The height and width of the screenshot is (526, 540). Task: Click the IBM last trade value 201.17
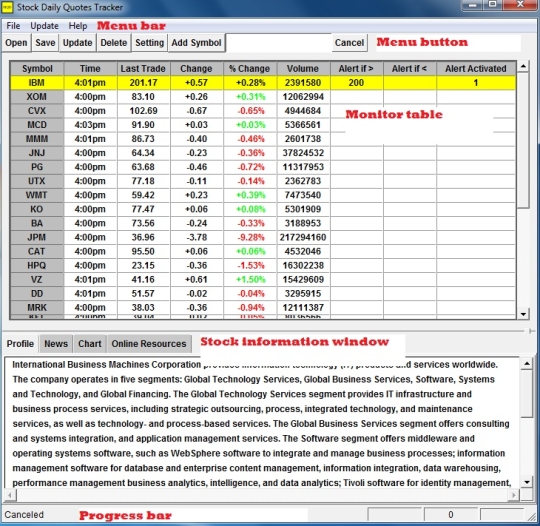pos(143,83)
